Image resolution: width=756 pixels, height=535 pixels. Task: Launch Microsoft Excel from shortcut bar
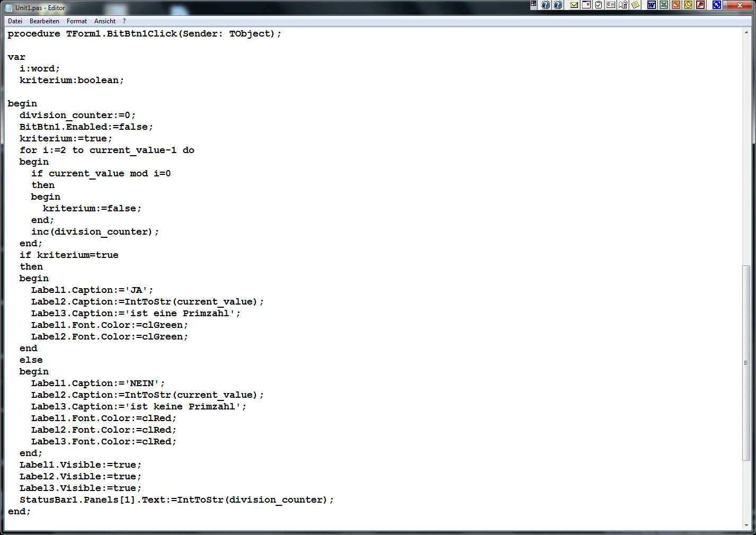tap(664, 5)
